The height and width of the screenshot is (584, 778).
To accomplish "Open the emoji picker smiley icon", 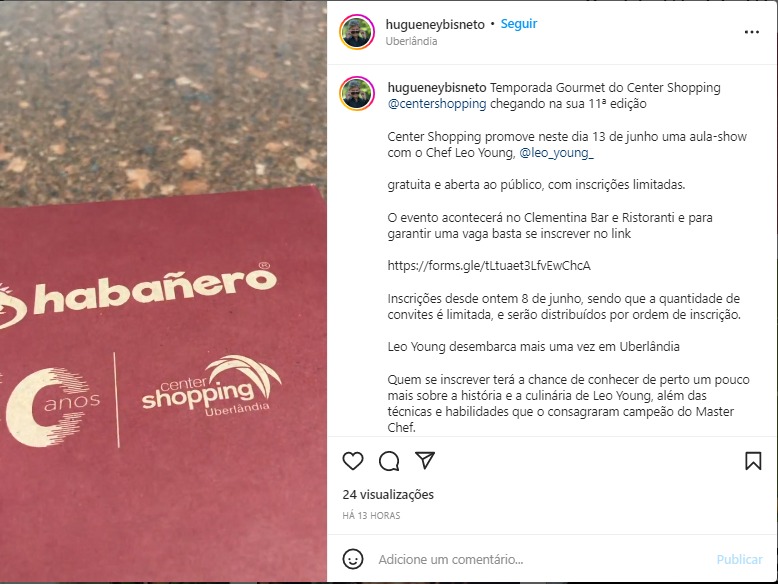I will pyautogui.click(x=353, y=559).
